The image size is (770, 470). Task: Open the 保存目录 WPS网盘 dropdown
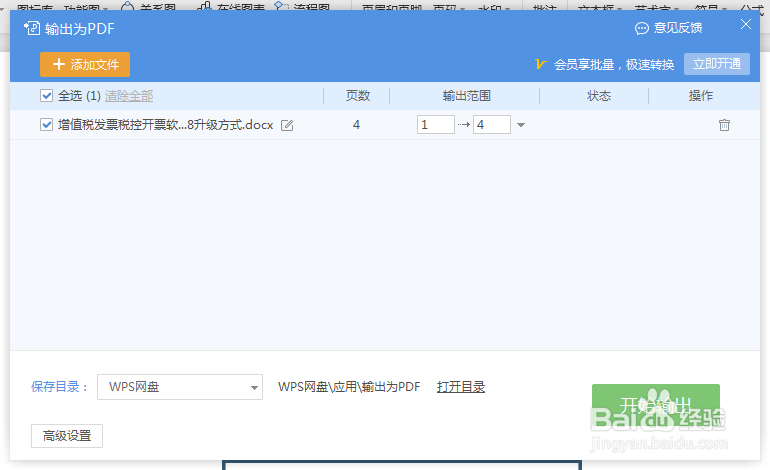[x=180, y=387]
